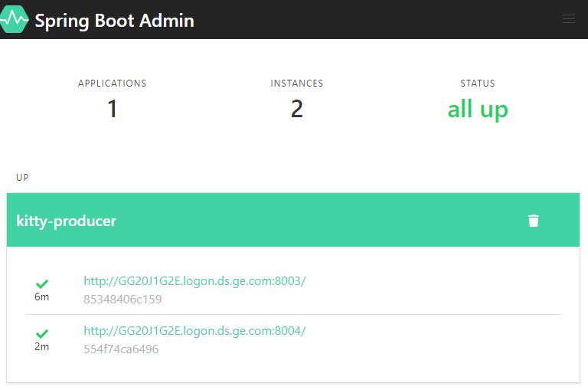Click the Instances count 2

coord(296,109)
